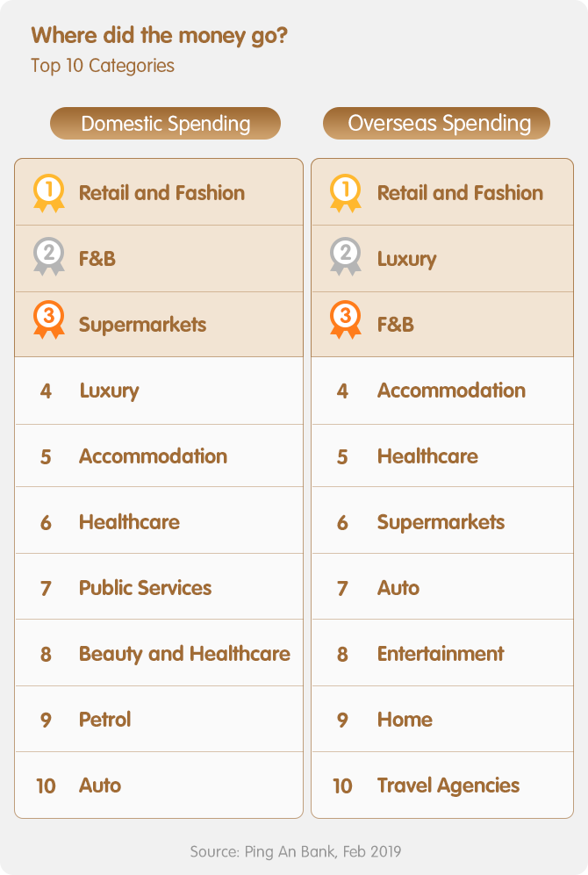
Task: Select the Travel Agencies row
Action: pos(442,785)
